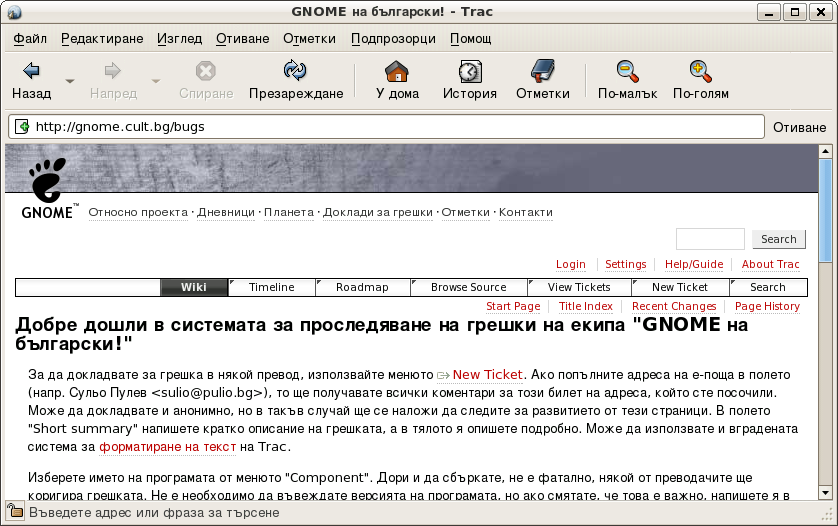Click the Презареждане (Reload) icon
838x526 pixels.
coord(295,71)
